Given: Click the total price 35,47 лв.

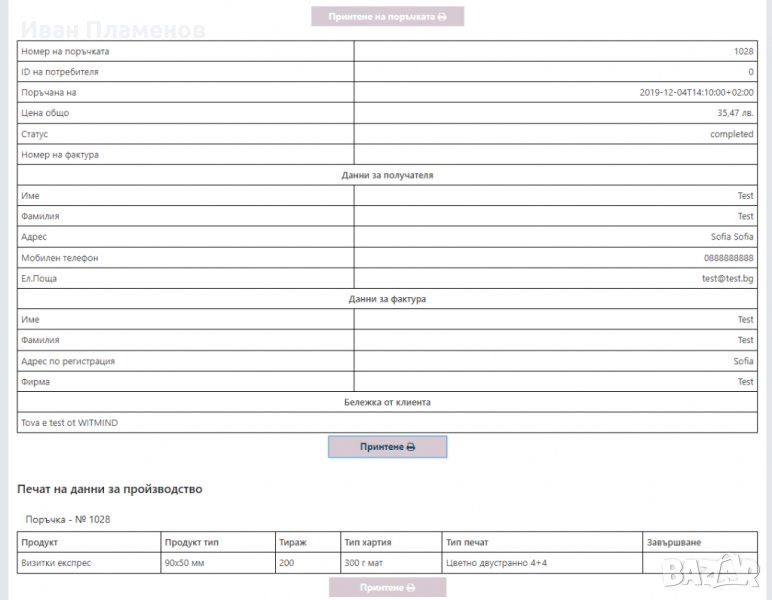Looking at the screenshot, I should coord(735,113).
